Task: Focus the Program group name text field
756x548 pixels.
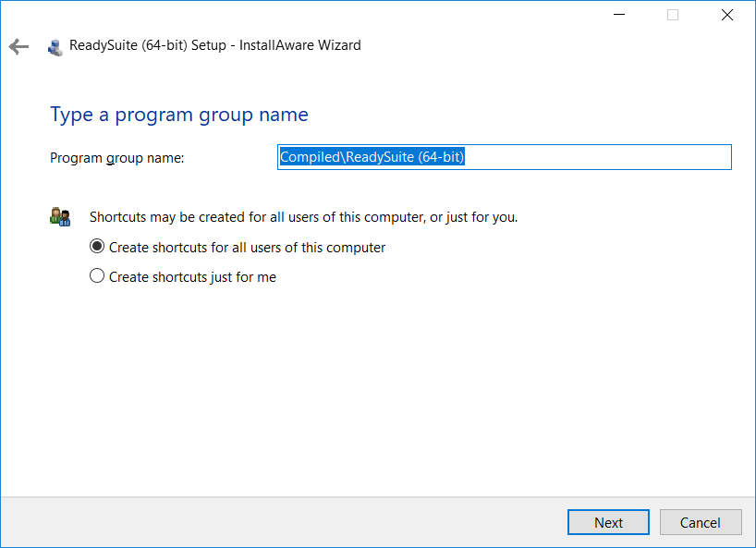Action: coord(505,157)
